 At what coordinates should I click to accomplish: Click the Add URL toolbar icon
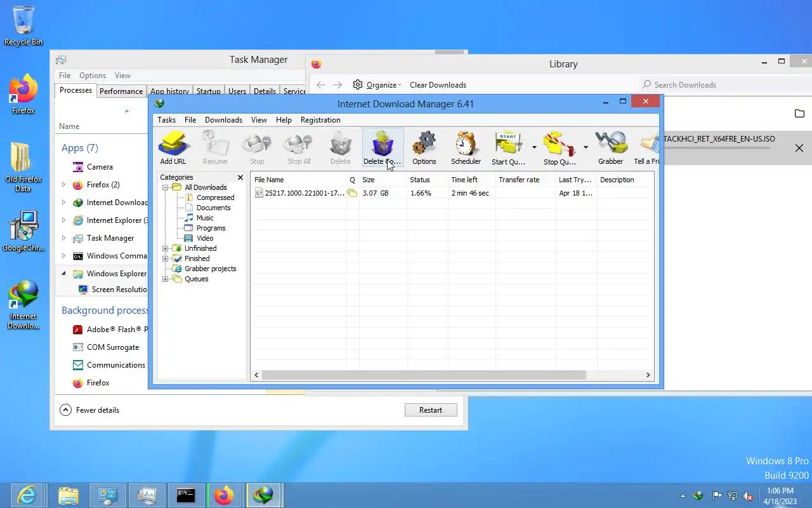coord(173,147)
